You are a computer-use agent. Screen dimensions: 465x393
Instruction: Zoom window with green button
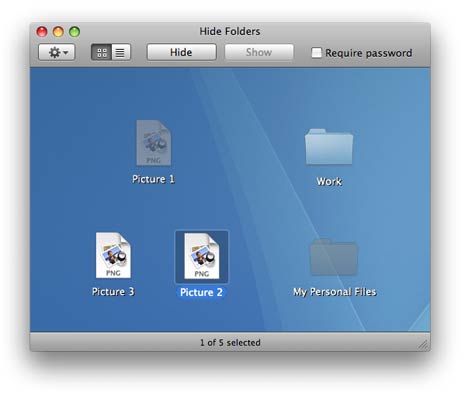pyautogui.click(x=75, y=32)
